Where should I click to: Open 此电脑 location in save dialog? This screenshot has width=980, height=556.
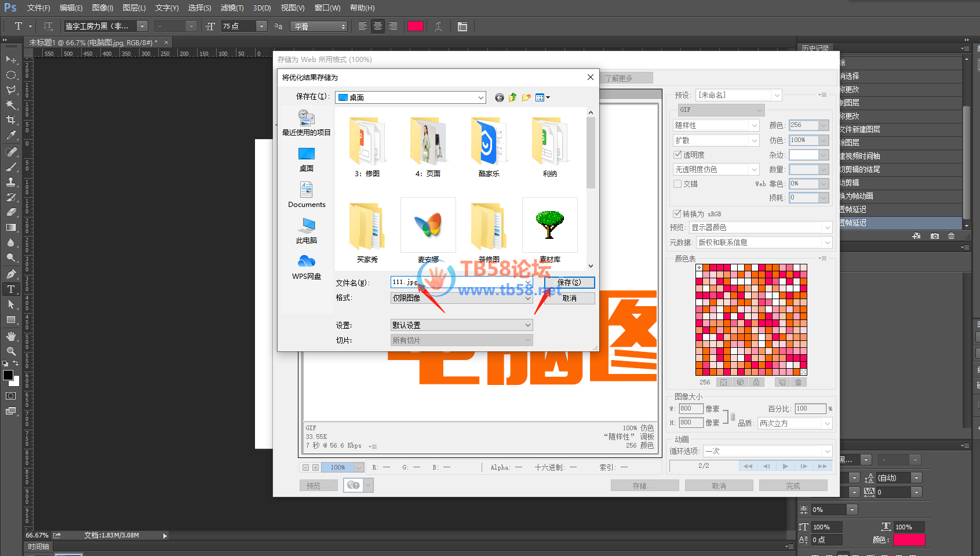pyautogui.click(x=307, y=231)
